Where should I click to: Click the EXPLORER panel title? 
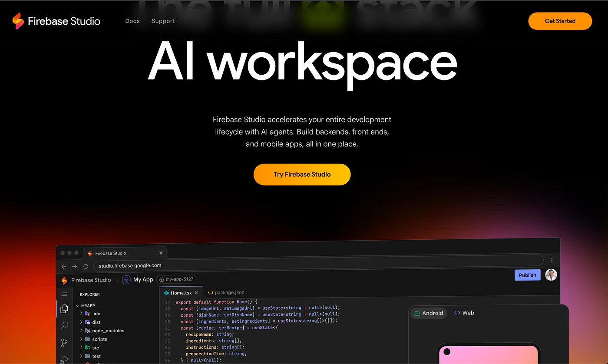[x=90, y=295]
